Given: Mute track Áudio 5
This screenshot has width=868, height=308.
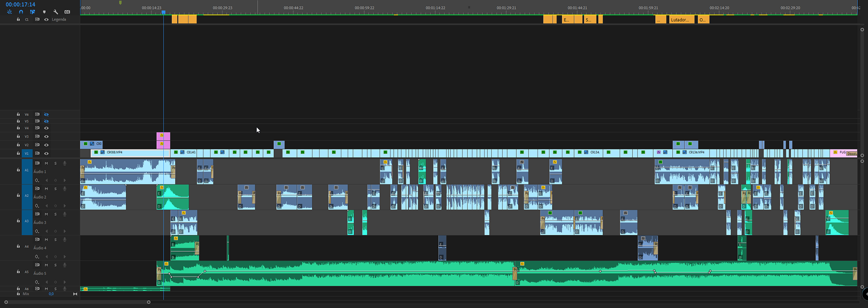Looking at the screenshot, I should click(x=46, y=265).
